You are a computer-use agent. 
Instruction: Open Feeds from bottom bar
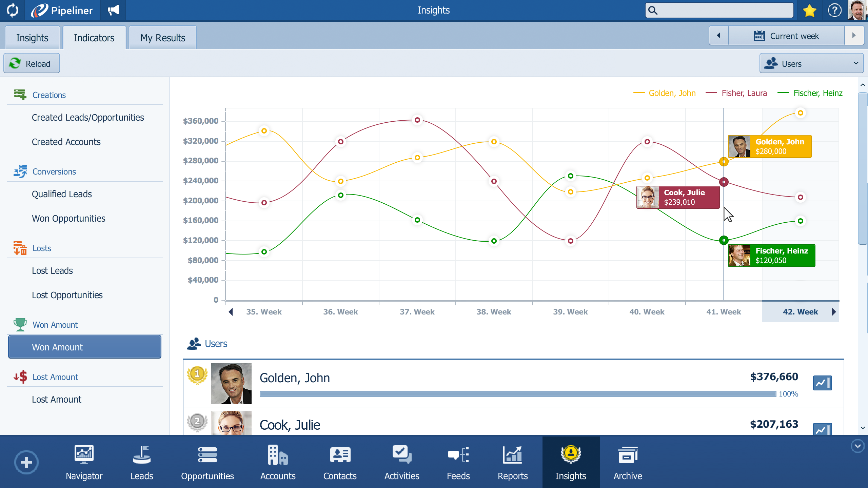pyautogui.click(x=458, y=462)
